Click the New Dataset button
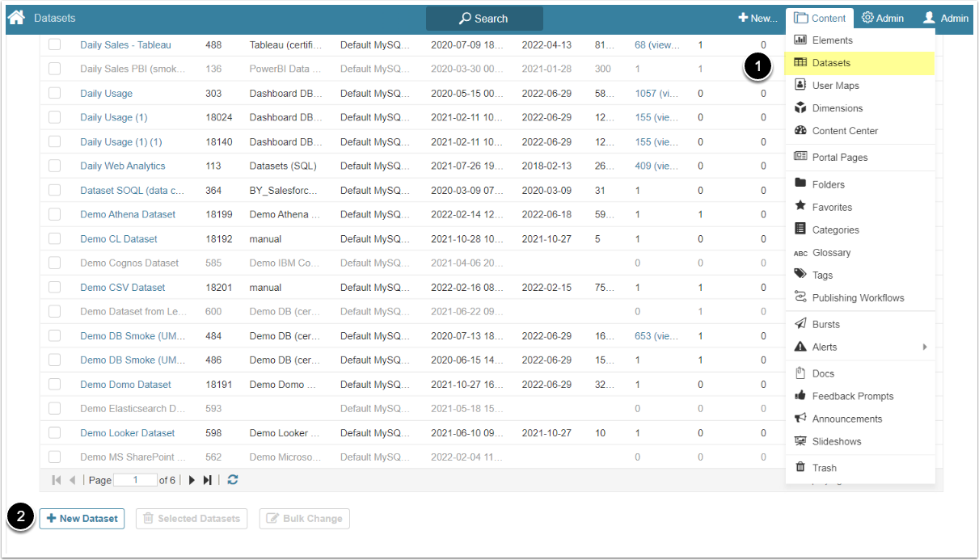 82,519
